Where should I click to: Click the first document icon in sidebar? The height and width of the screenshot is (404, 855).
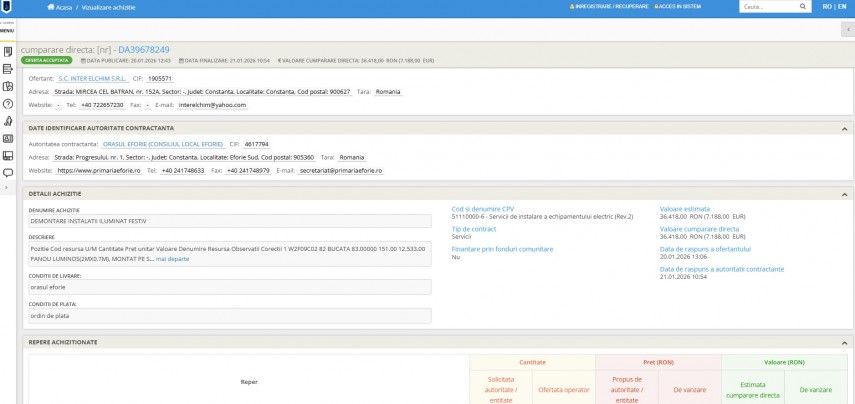point(7,51)
